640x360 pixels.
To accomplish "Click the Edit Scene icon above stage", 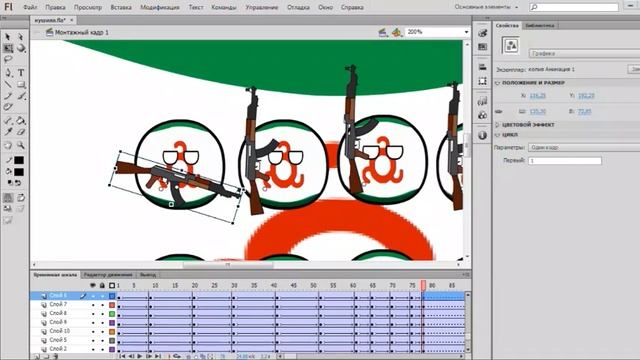I will click(x=382, y=32).
